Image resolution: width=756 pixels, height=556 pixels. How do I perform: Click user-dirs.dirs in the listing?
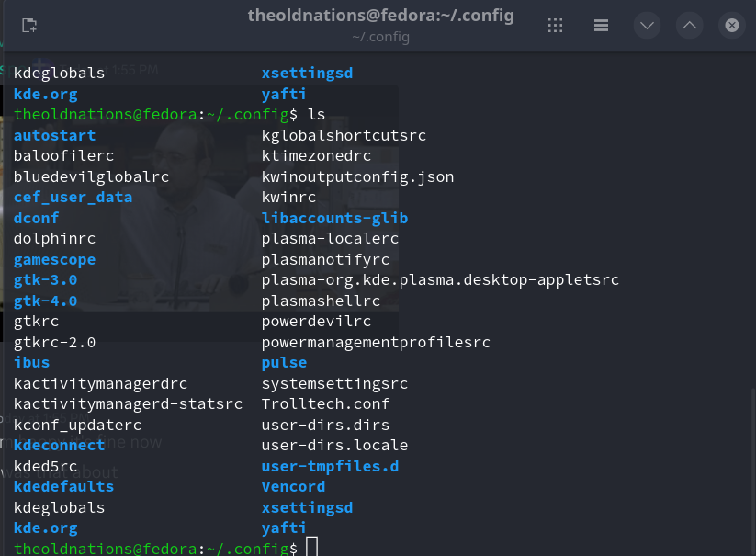(325, 425)
